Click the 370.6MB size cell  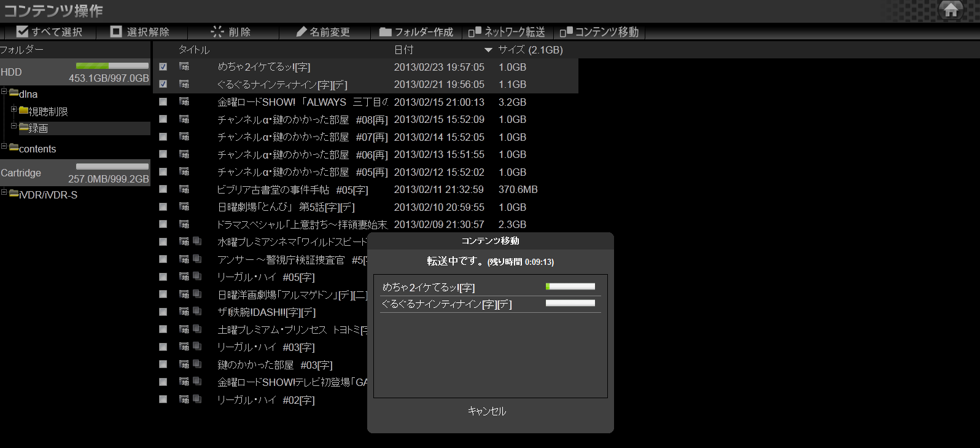tap(518, 190)
